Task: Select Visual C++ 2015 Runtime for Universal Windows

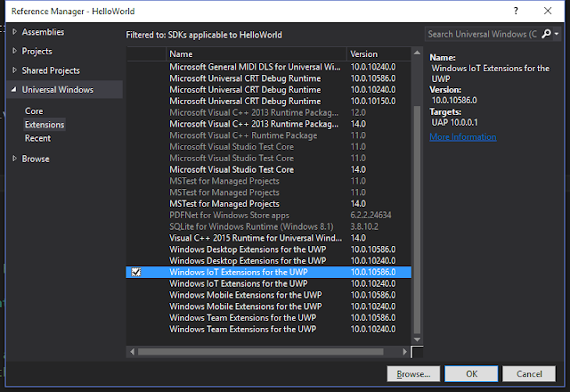Action: pyautogui.click(x=269, y=238)
